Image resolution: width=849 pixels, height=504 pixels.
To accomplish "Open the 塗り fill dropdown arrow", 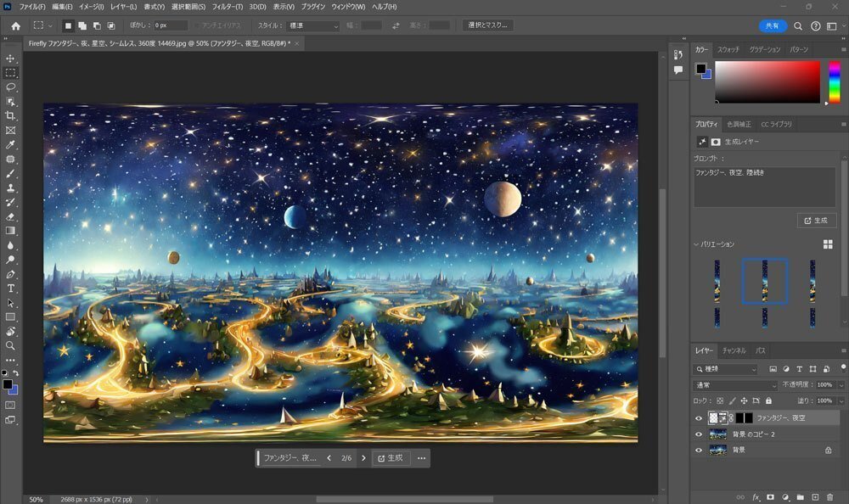I will point(841,400).
